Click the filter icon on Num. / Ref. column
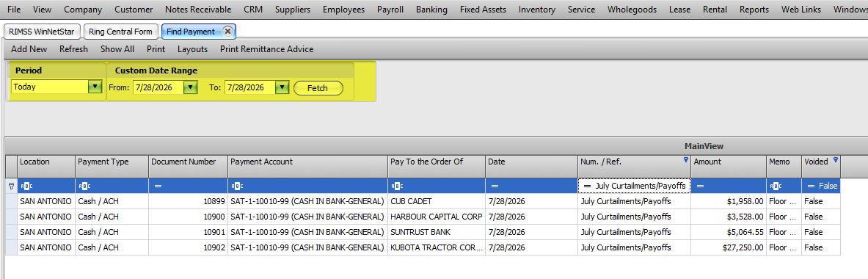Viewport: 868px width, 279px height. tap(686, 160)
